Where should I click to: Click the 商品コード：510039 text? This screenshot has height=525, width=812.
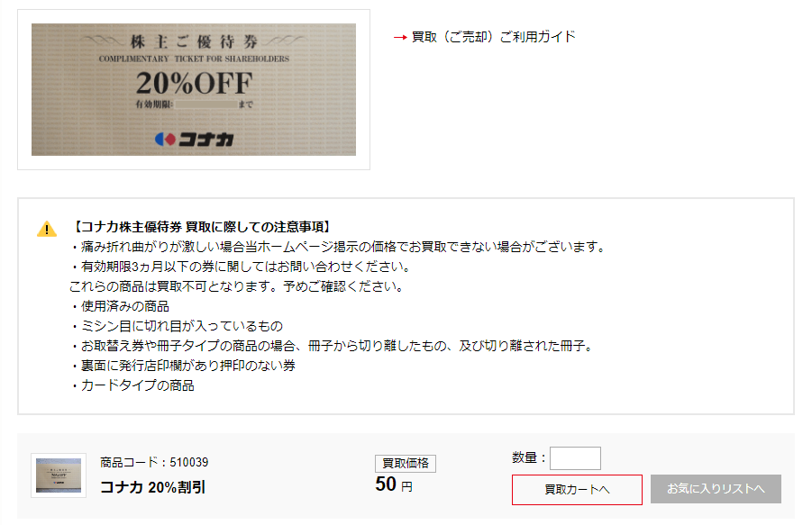click(x=154, y=462)
